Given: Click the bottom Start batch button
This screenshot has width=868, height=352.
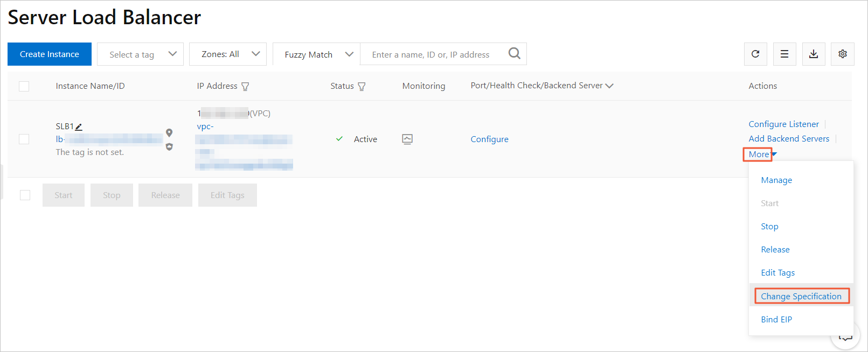Looking at the screenshot, I should point(64,195).
